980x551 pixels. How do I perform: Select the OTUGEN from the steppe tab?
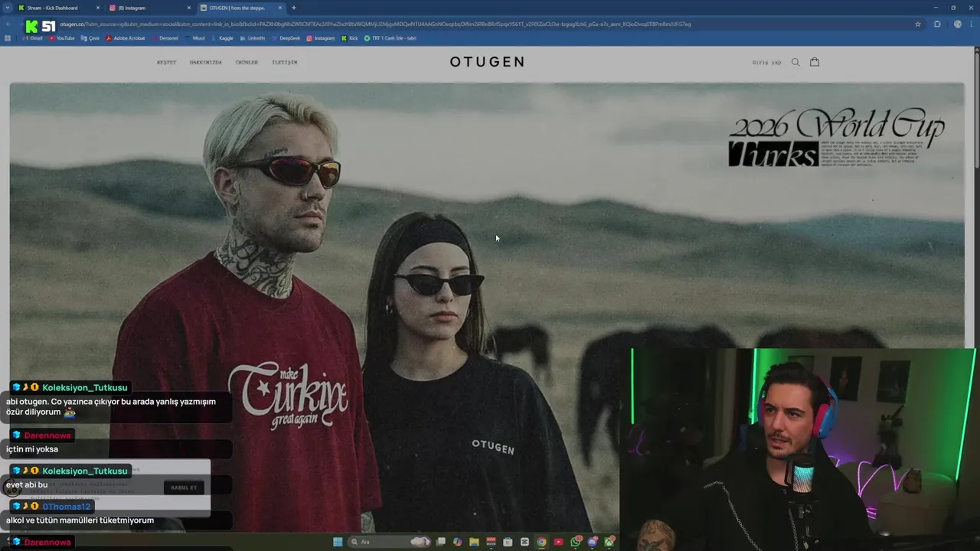[x=241, y=8]
